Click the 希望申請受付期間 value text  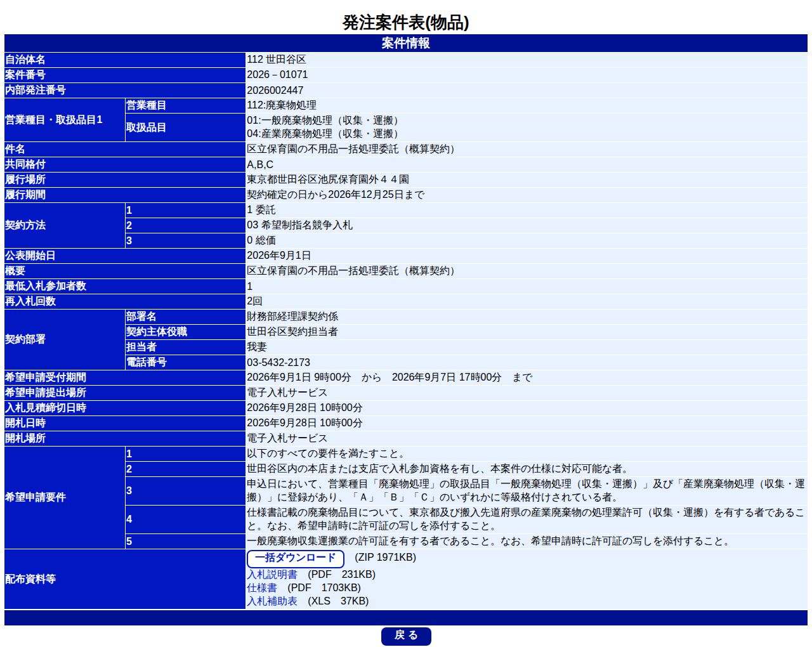[390, 377]
